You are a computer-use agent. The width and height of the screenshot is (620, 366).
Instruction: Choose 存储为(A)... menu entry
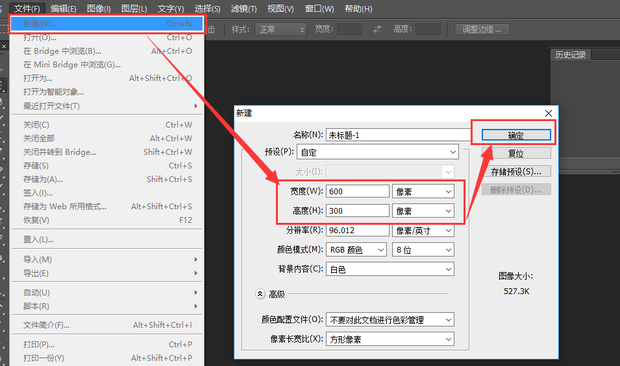coord(107,179)
